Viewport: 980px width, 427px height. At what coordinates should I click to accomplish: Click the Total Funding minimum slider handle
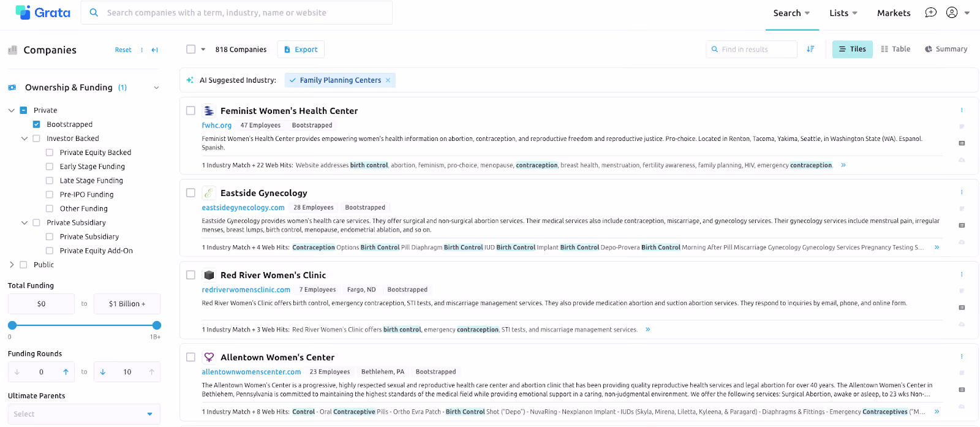[x=12, y=325]
